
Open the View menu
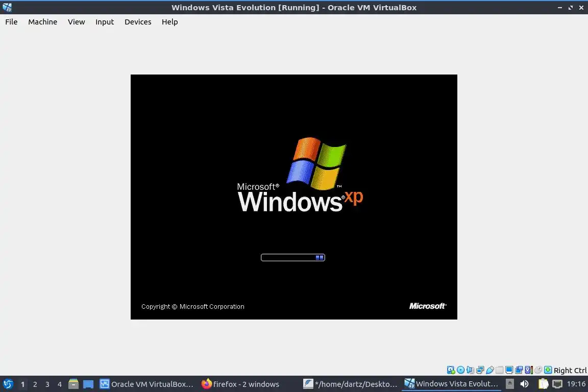point(76,22)
